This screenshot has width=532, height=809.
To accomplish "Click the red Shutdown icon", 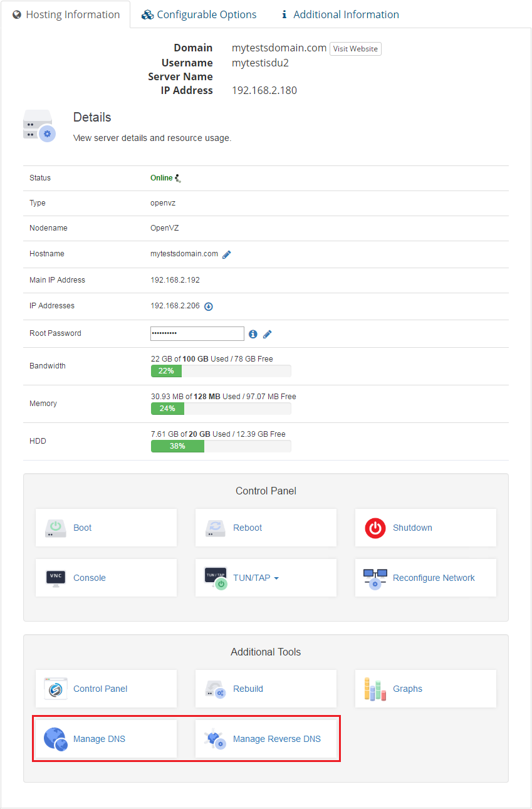I will click(x=375, y=528).
